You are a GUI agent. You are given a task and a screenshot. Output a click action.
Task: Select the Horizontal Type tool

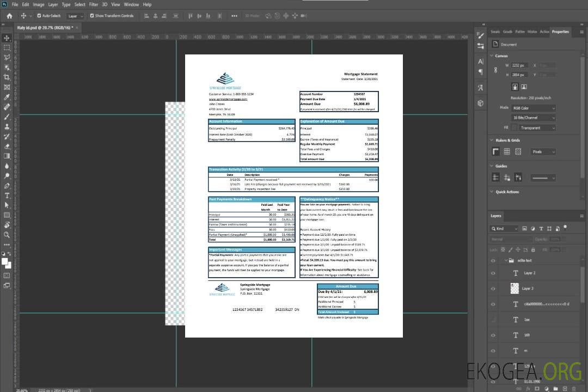[7, 195]
